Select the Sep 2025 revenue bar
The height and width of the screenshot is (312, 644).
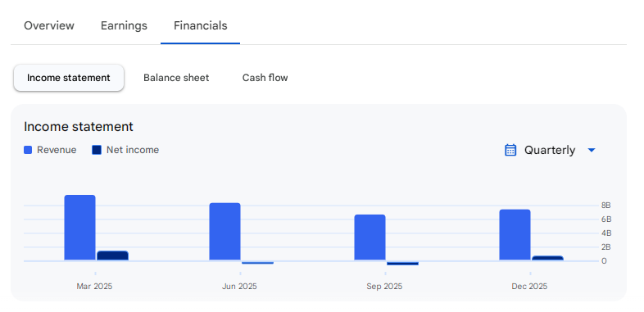point(370,237)
